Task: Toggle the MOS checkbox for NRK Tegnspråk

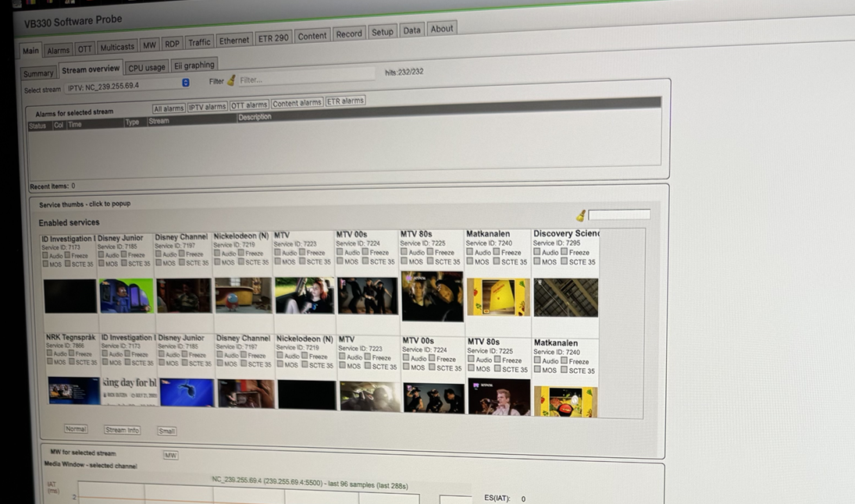Action: coord(51,362)
